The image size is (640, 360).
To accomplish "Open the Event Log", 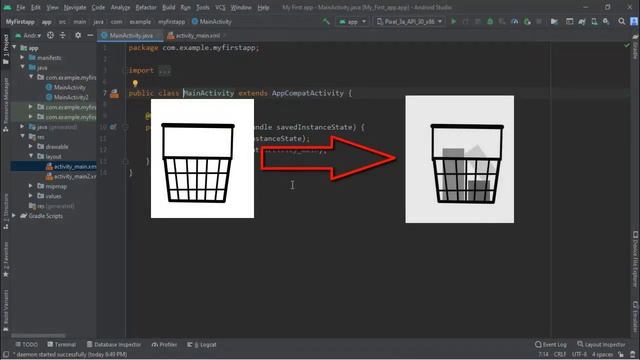I will [x=551, y=344].
